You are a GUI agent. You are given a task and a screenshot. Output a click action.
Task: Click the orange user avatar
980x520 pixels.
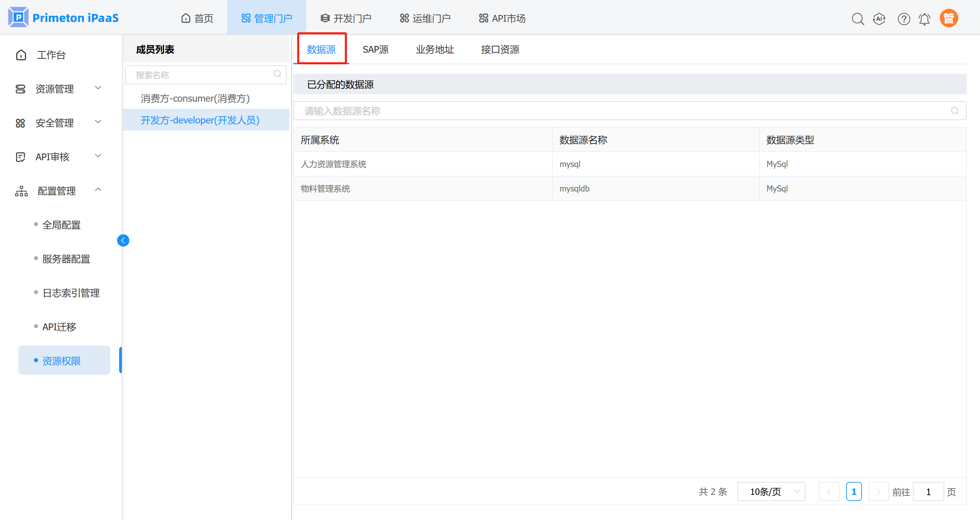tap(948, 18)
